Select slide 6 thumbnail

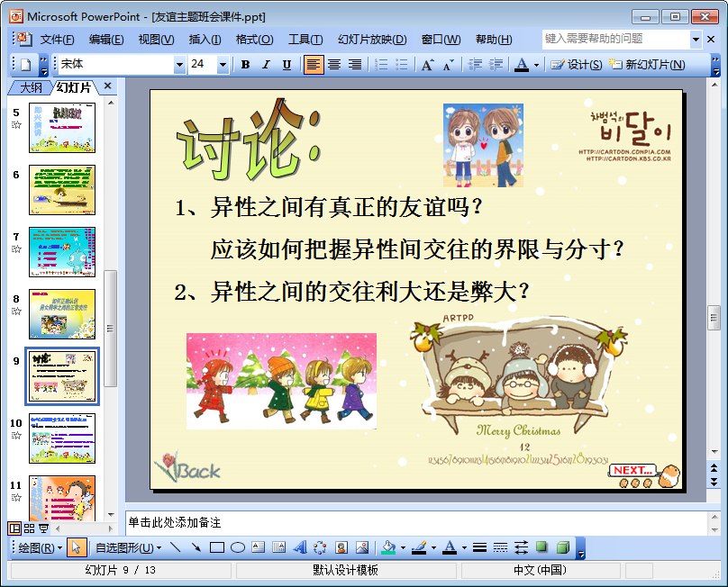click(x=62, y=190)
